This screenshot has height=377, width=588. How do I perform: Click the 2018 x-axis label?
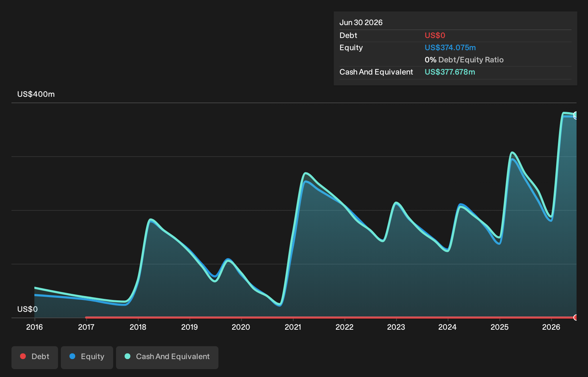point(138,327)
